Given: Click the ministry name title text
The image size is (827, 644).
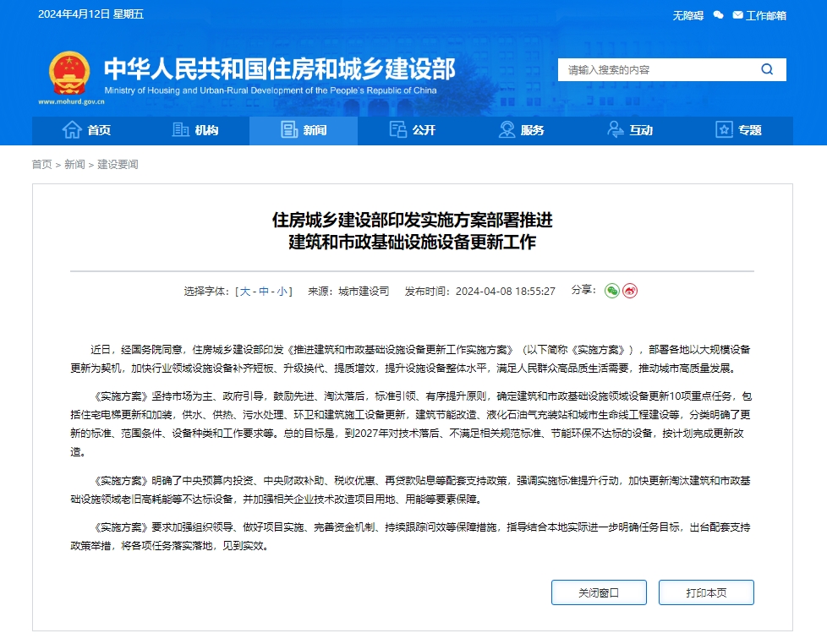Looking at the screenshot, I should pos(280,68).
